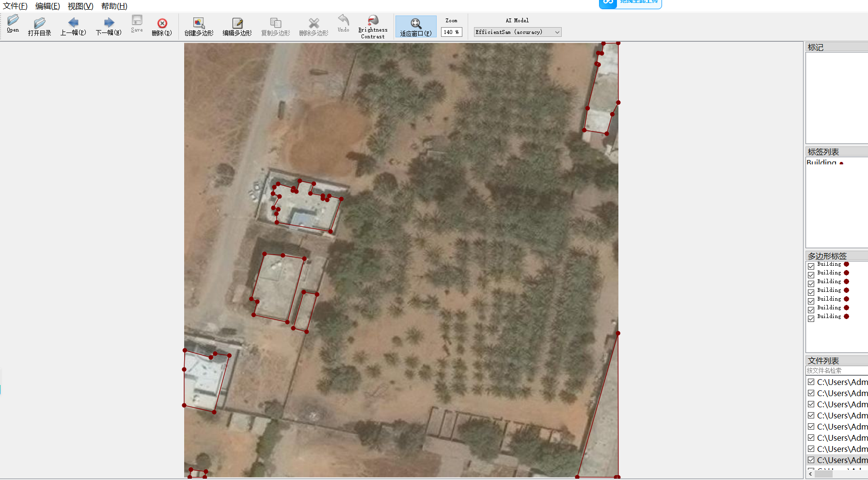Click the file name search box
The height and width of the screenshot is (480, 868).
836,370
